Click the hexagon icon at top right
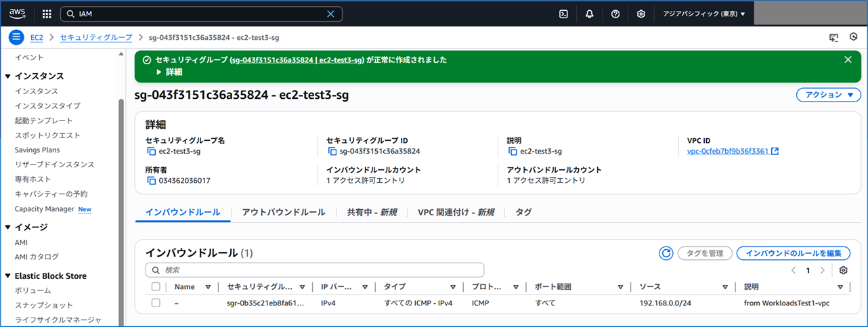The width and height of the screenshot is (868, 327). (853, 37)
